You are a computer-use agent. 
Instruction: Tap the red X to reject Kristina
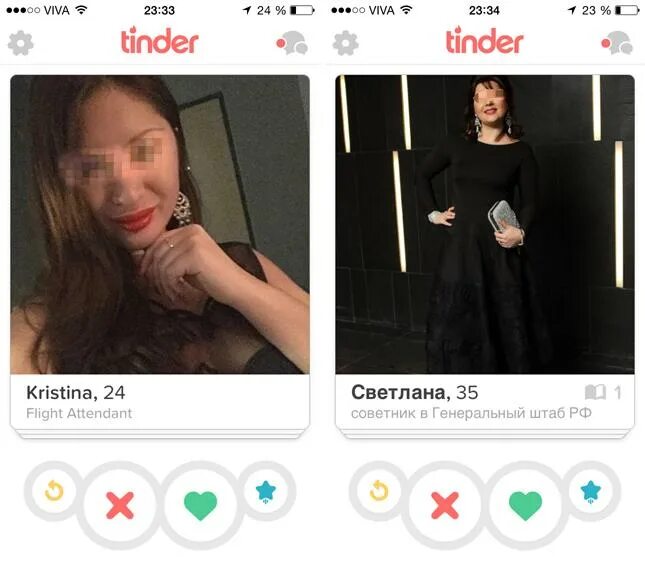[120, 505]
